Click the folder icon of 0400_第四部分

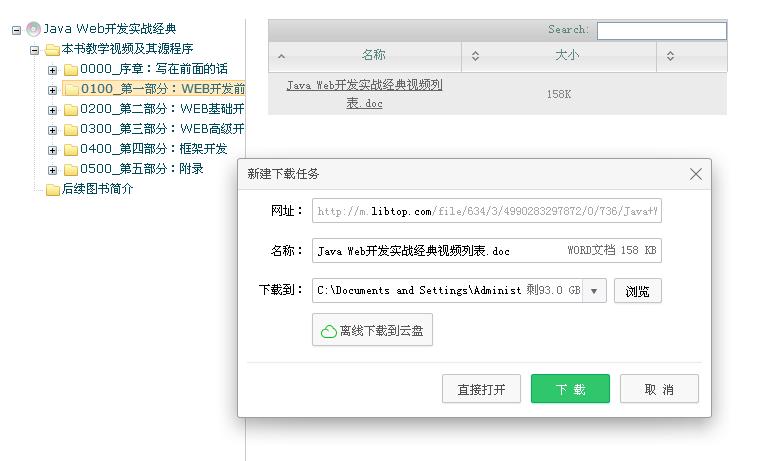[71, 149]
